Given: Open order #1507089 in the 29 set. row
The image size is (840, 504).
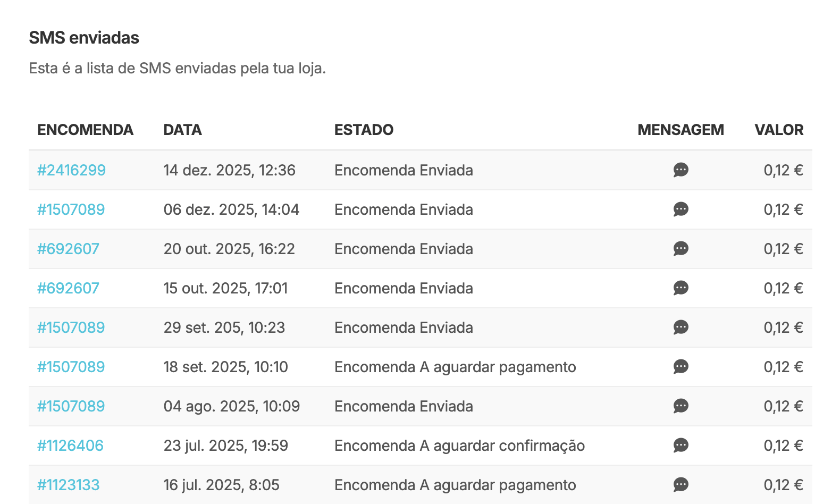Looking at the screenshot, I should point(71,327).
